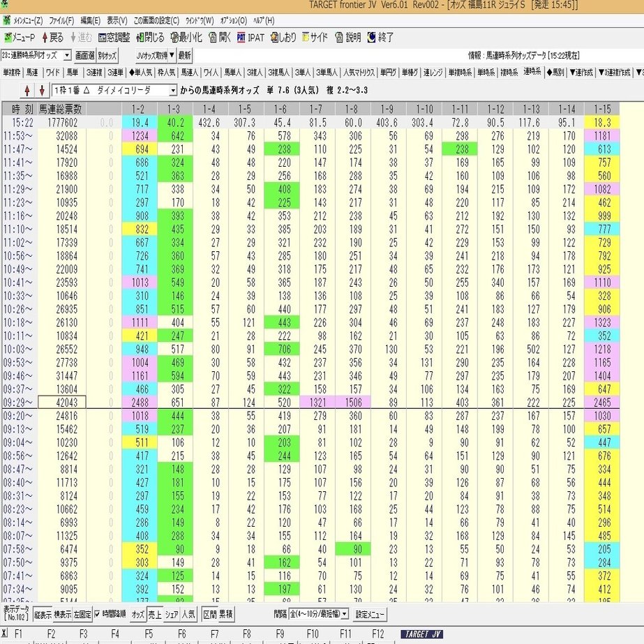Click the 1-2 column header

[138, 109]
